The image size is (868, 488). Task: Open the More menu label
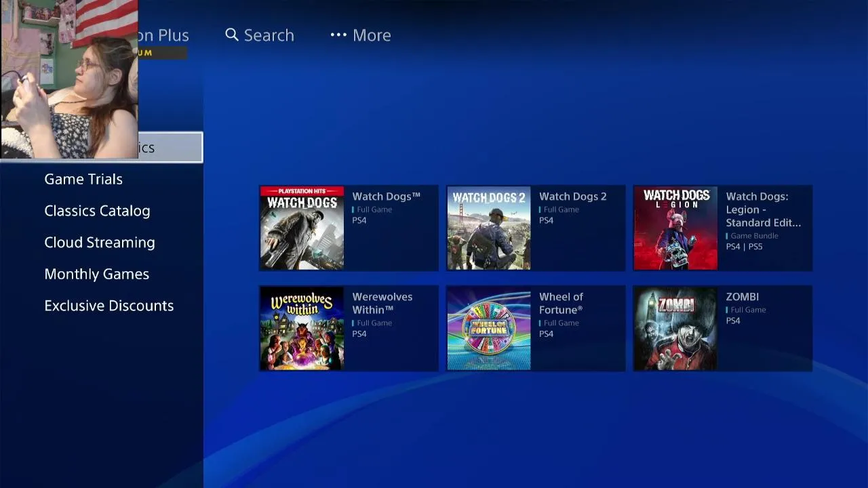(x=372, y=35)
